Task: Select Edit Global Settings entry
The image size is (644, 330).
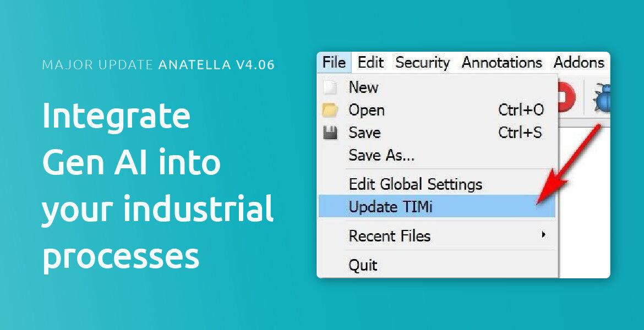Action: [x=415, y=184]
